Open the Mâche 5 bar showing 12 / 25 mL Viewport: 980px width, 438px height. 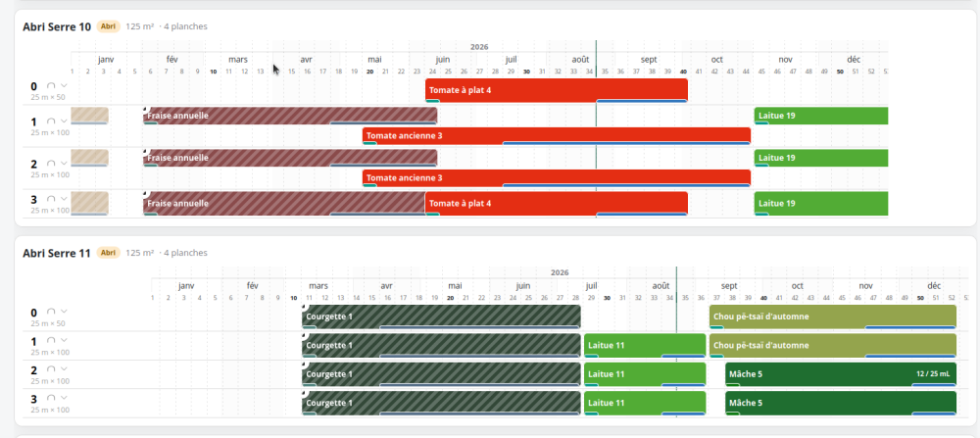pyautogui.click(x=841, y=374)
